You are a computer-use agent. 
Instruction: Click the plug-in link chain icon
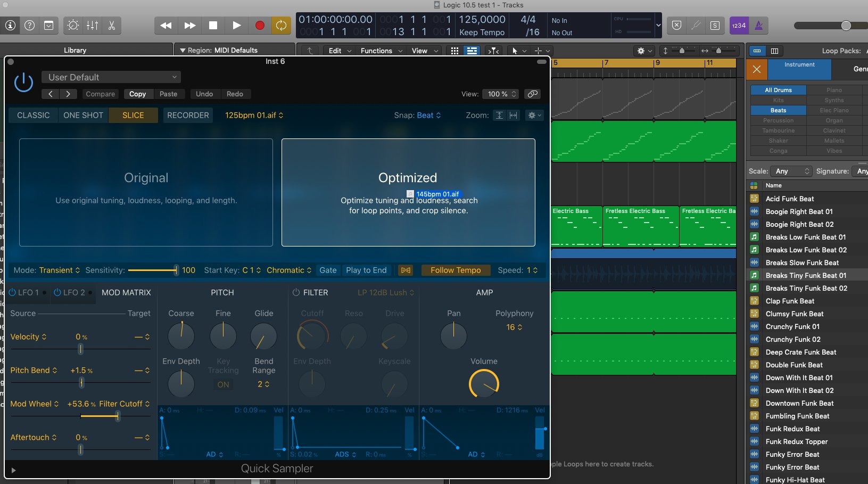[x=532, y=94]
